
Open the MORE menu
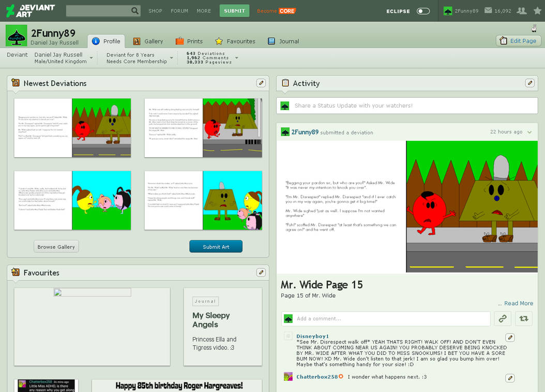(x=204, y=11)
